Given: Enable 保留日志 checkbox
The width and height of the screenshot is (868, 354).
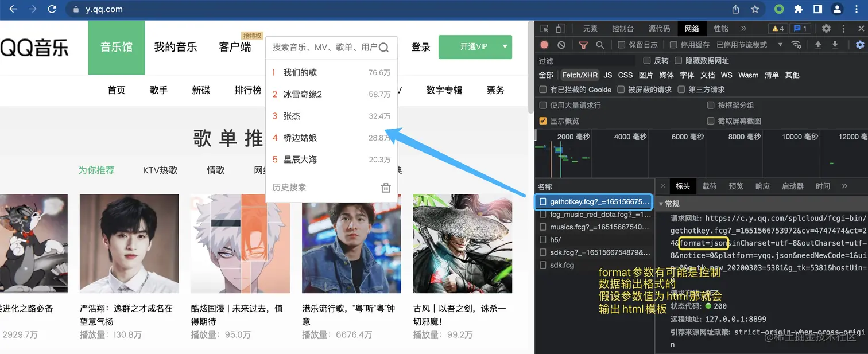Looking at the screenshot, I should click(x=622, y=45).
